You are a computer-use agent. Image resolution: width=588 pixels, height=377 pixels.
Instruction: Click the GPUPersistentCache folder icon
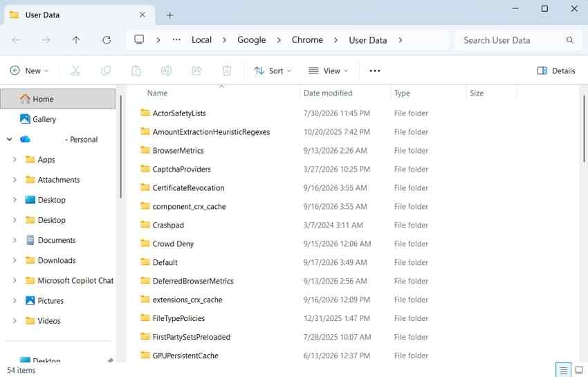point(145,355)
